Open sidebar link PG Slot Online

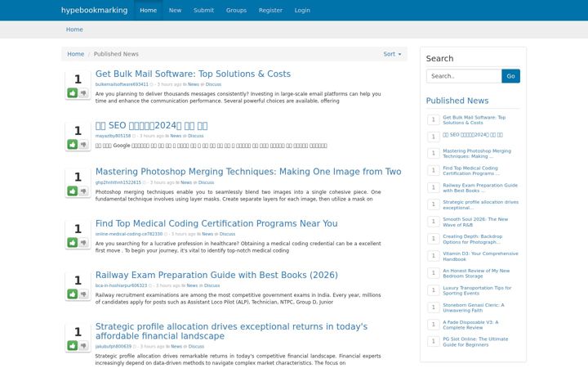[475, 342]
